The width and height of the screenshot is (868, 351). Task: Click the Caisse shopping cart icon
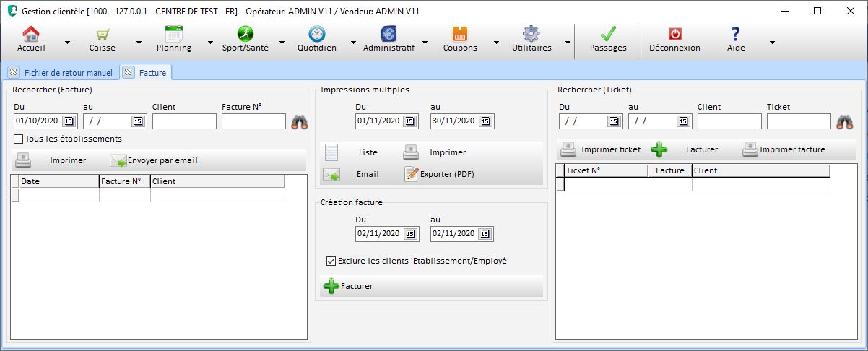click(x=103, y=35)
